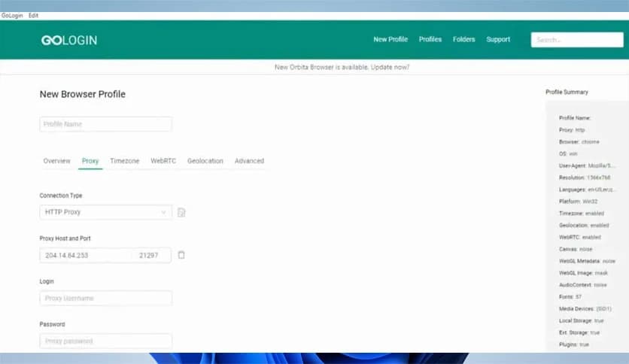Click the Resolution summary row
This screenshot has width=629, height=364.
coord(585,177)
